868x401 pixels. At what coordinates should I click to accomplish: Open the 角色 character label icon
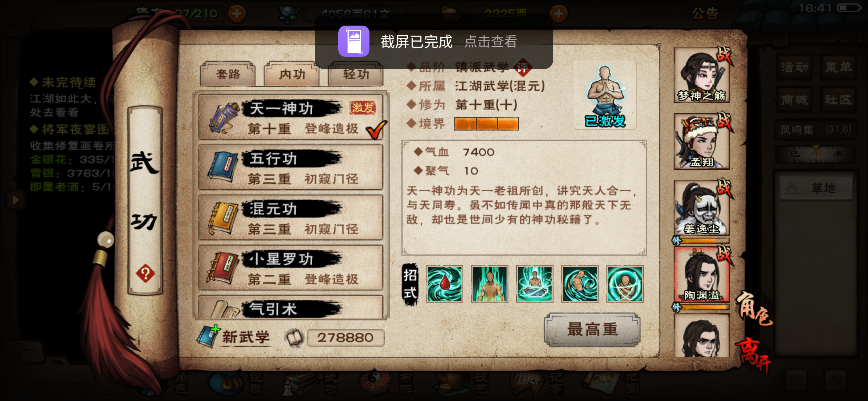754,308
